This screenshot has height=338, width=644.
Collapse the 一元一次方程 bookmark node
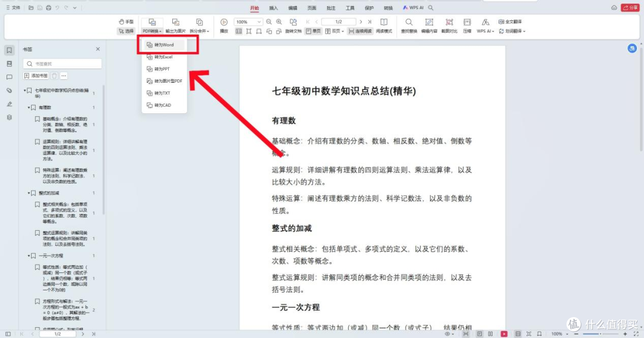[x=29, y=256]
